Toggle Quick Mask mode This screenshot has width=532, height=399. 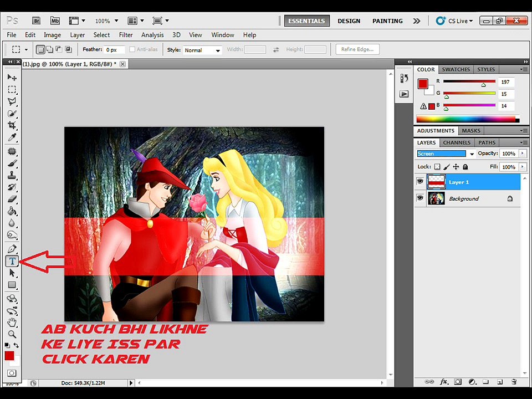tap(12, 373)
